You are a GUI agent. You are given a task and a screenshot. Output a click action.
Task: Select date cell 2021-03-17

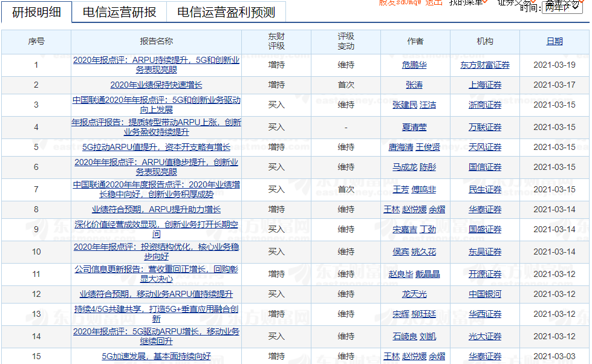(555, 85)
